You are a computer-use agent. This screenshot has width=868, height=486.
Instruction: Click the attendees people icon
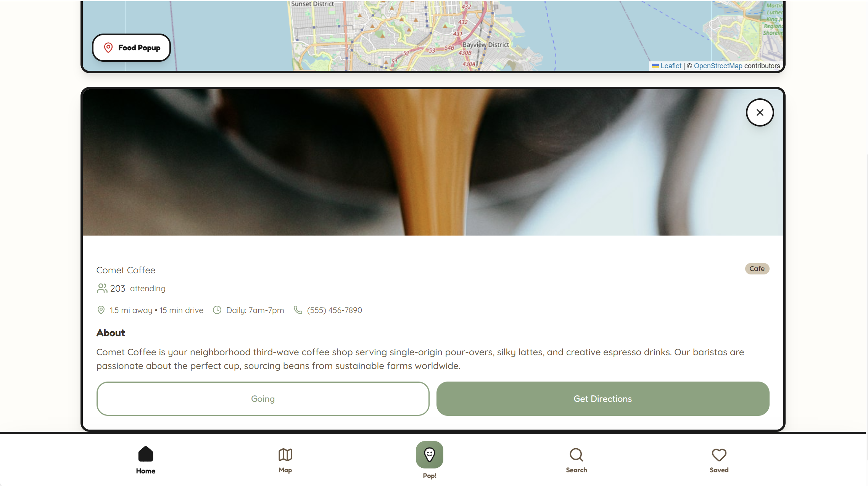click(x=102, y=288)
